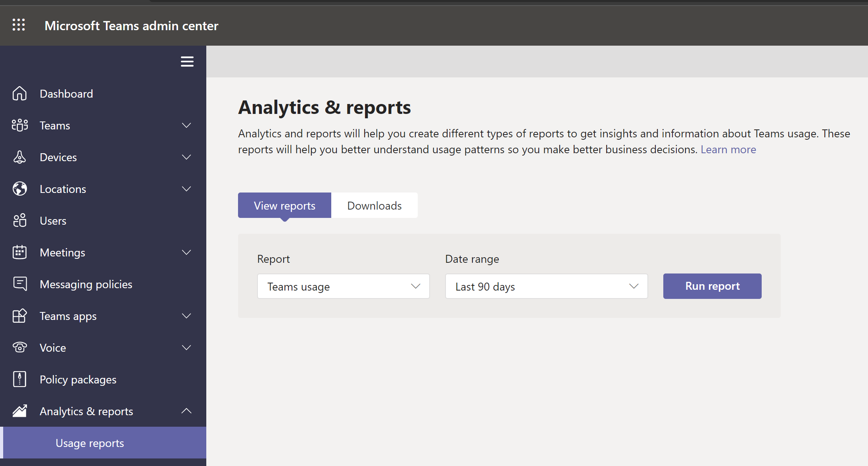Open the Dashboard from the sidebar
This screenshot has width=868, height=466.
[x=19, y=93]
